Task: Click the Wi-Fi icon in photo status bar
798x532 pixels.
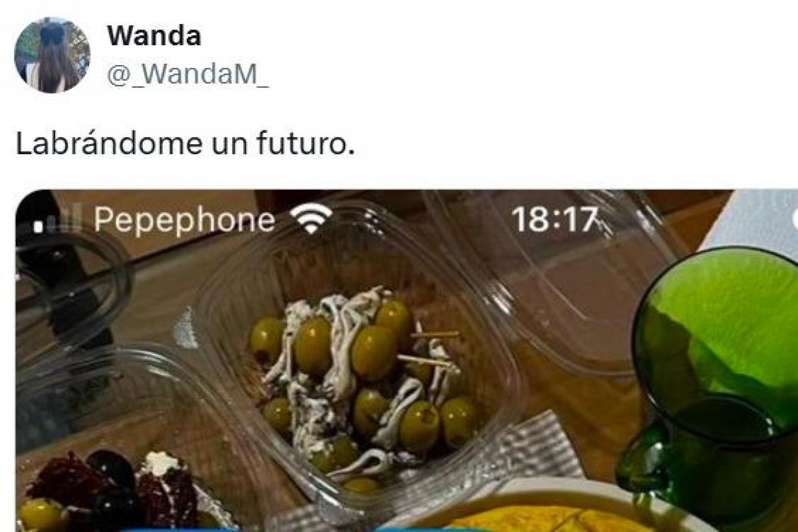Action: [313, 219]
